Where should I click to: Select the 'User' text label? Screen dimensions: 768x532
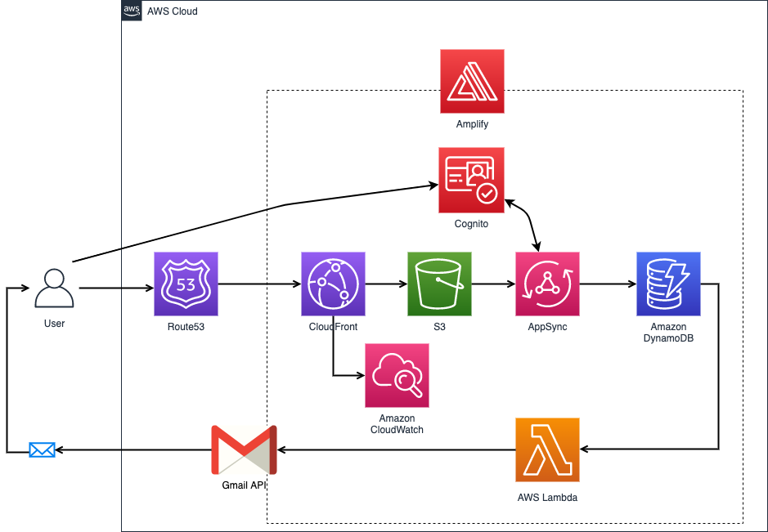pyautogui.click(x=54, y=324)
